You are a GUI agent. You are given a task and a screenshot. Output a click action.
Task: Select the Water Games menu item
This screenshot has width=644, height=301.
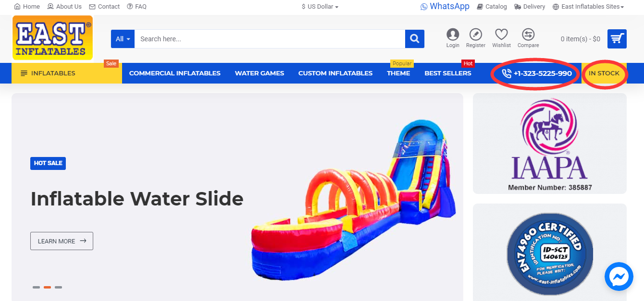(260, 73)
